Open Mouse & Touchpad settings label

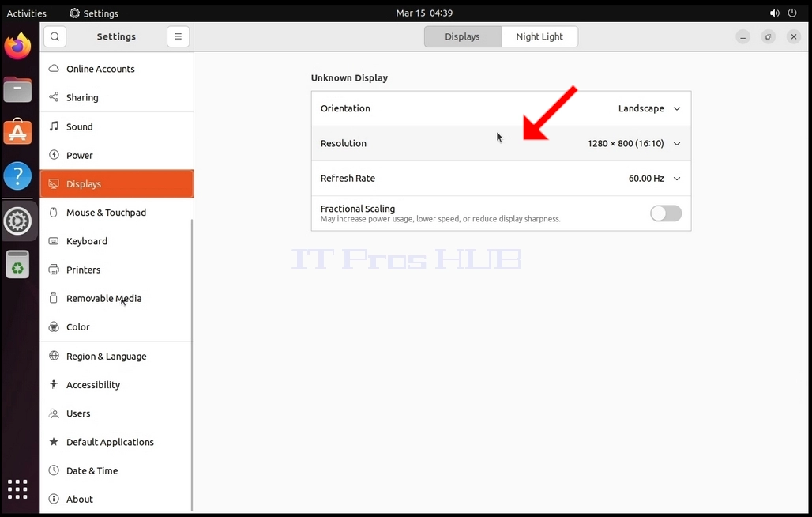106,213
